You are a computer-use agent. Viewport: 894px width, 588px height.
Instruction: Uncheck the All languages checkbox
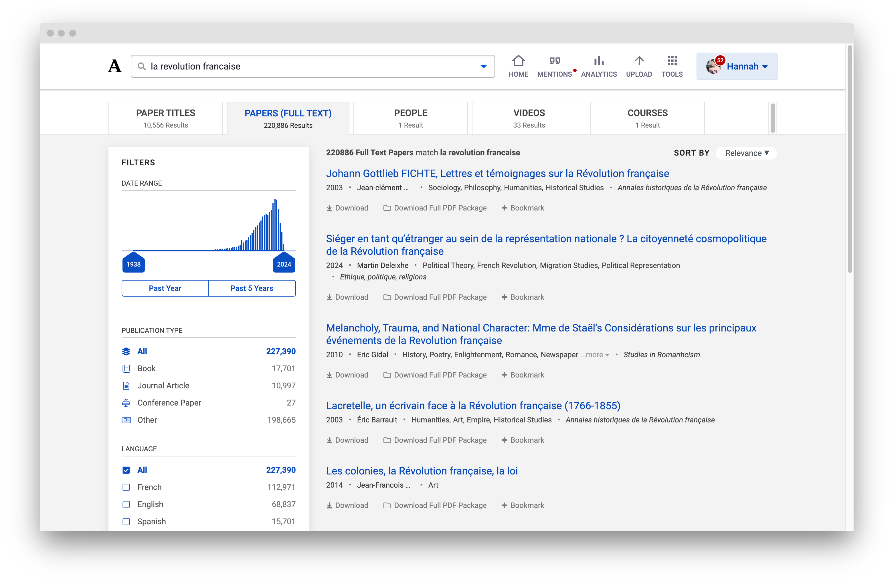(126, 470)
